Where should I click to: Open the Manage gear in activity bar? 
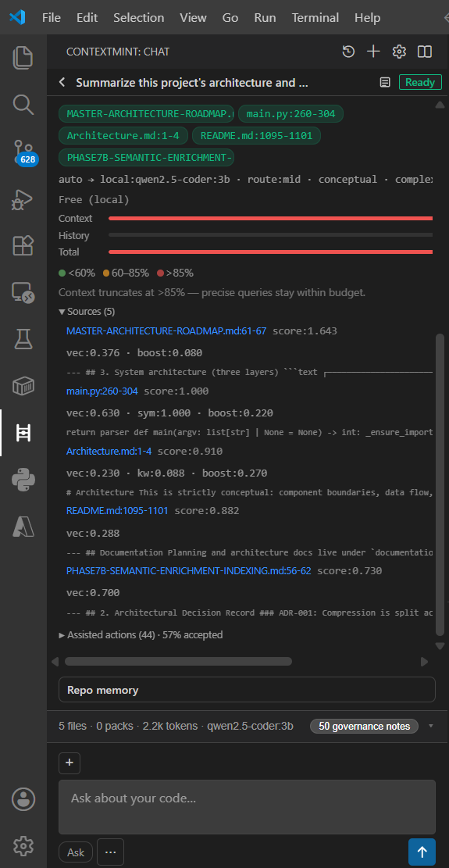click(x=23, y=845)
